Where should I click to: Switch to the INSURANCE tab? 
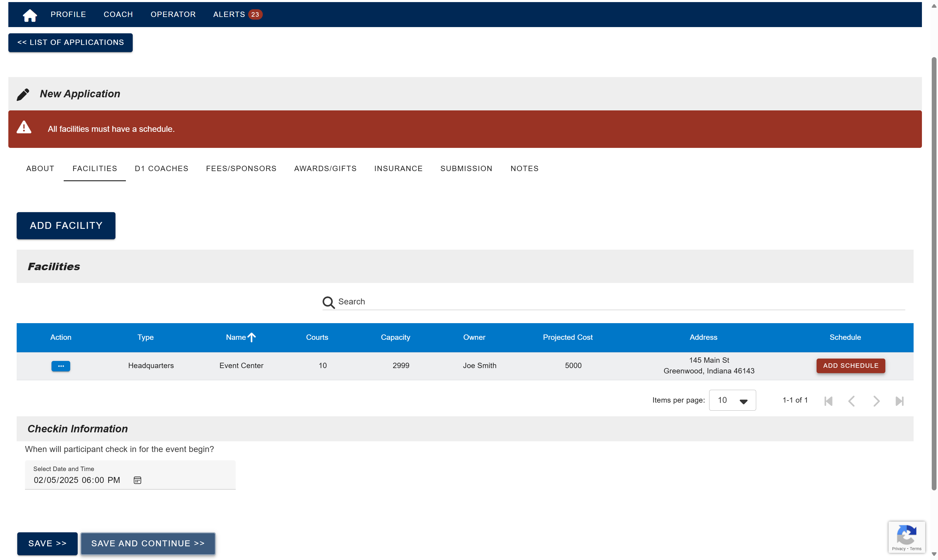coord(398,169)
